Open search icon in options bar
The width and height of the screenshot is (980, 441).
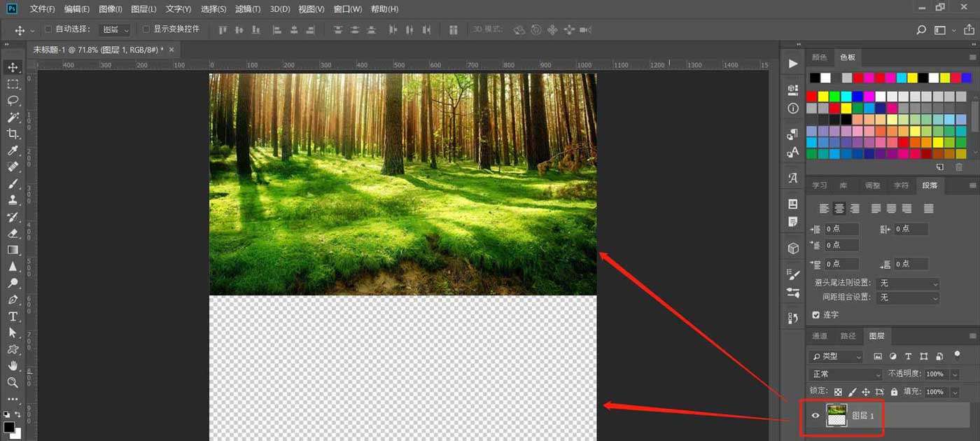tap(921, 30)
